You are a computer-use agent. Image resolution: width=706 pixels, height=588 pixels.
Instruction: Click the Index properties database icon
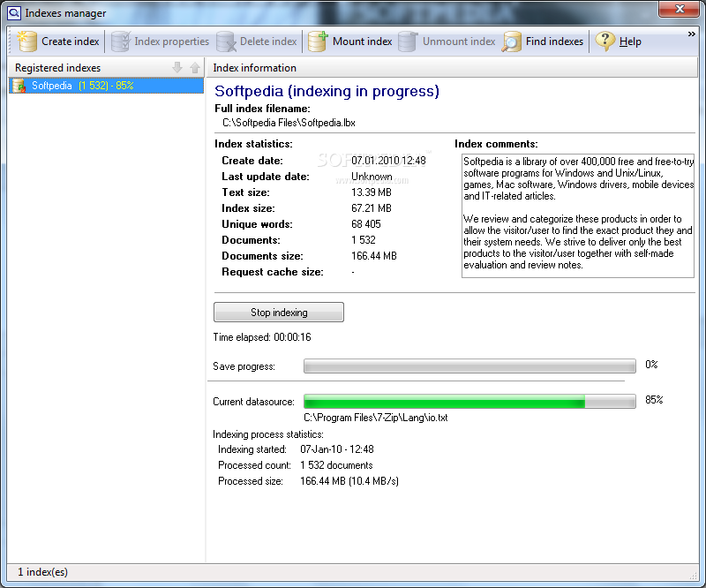click(121, 41)
